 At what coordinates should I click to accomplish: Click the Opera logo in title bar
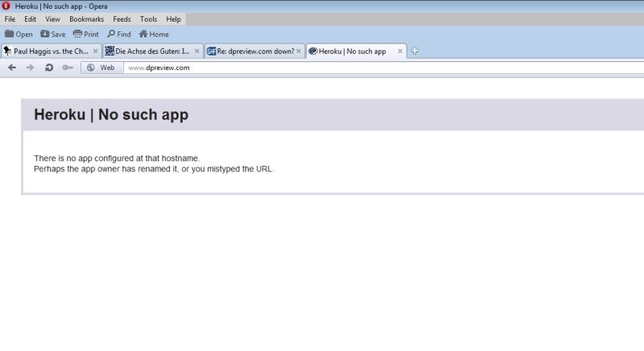click(x=6, y=6)
